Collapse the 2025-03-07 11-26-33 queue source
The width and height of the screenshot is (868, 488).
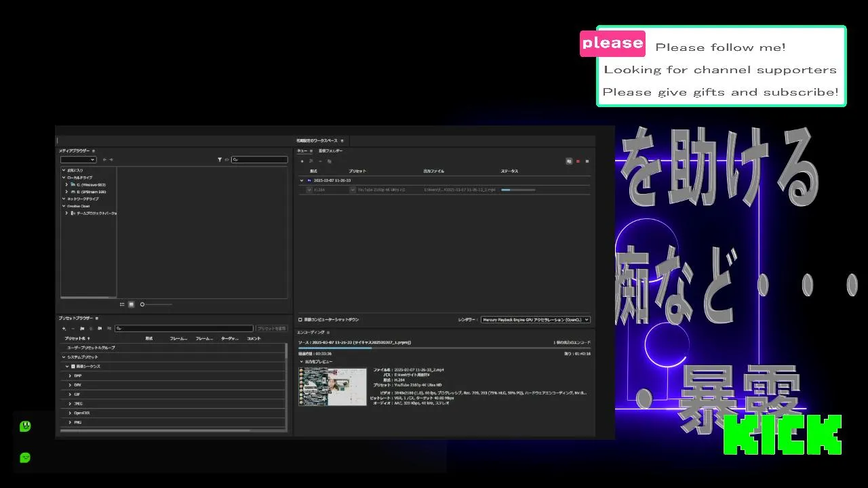click(302, 180)
